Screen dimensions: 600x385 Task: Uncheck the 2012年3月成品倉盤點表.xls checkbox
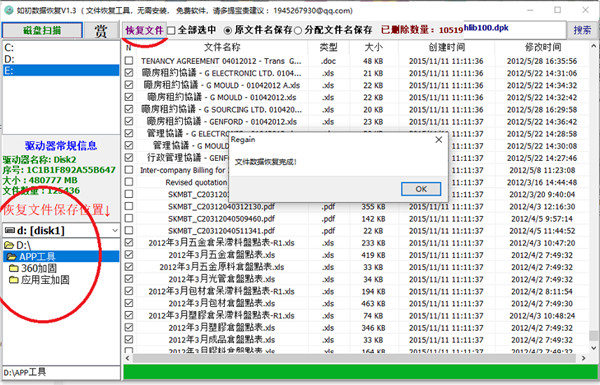(x=129, y=339)
